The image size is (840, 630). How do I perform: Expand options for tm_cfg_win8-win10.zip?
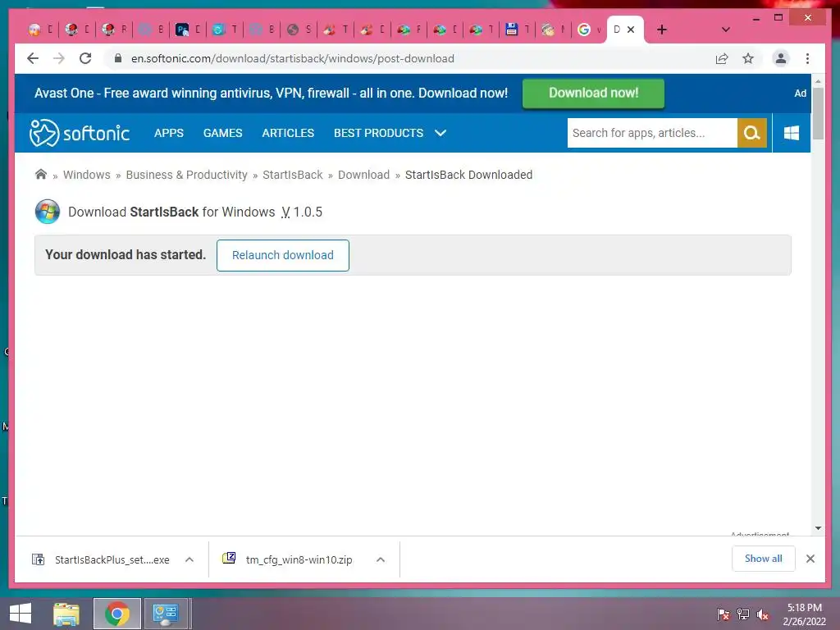381,559
